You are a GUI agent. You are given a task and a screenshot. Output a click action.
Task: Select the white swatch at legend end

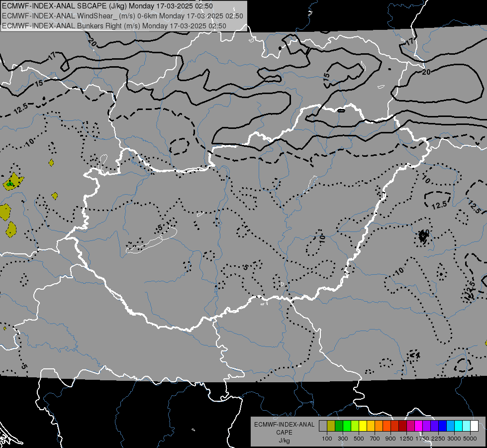pos(475,426)
